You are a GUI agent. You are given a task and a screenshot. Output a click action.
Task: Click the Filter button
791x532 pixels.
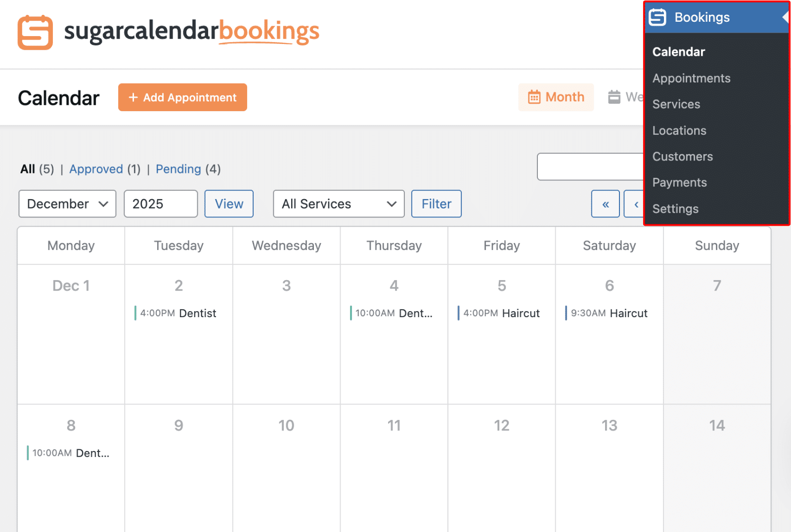(x=436, y=204)
